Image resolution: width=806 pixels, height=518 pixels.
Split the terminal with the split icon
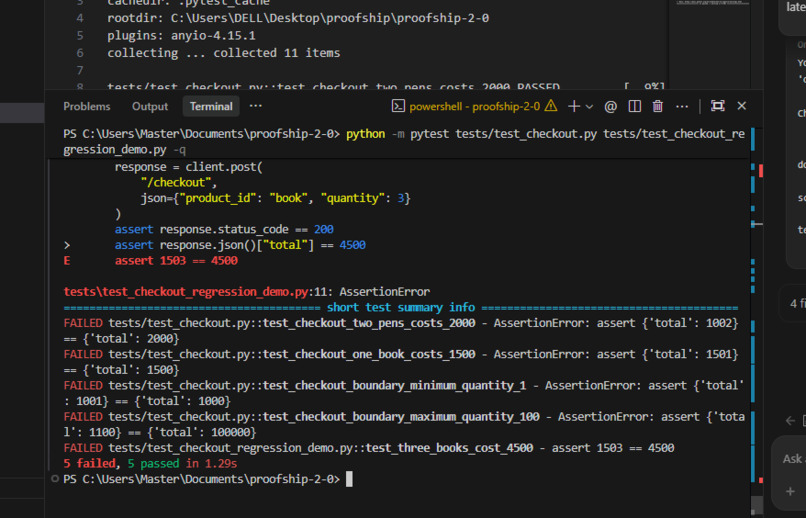click(634, 106)
